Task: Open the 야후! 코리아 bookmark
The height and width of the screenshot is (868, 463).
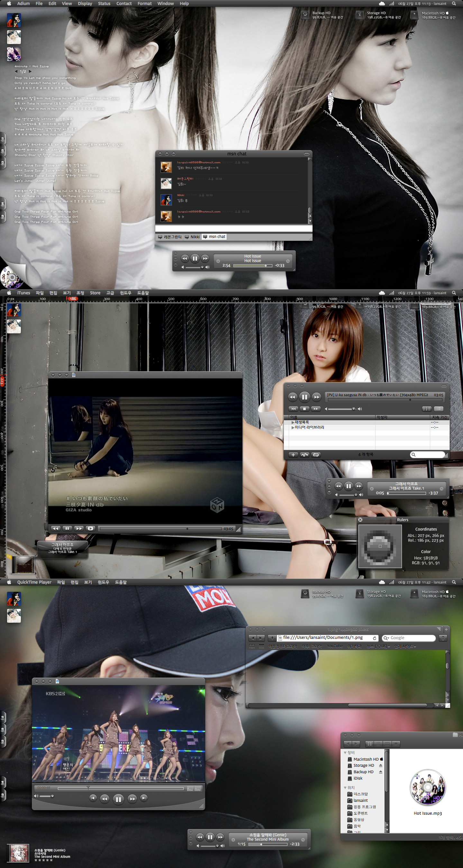Action: (x=312, y=646)
